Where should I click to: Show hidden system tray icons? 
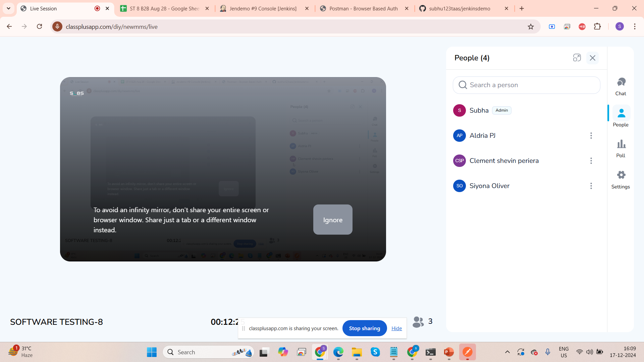(507, 352)
